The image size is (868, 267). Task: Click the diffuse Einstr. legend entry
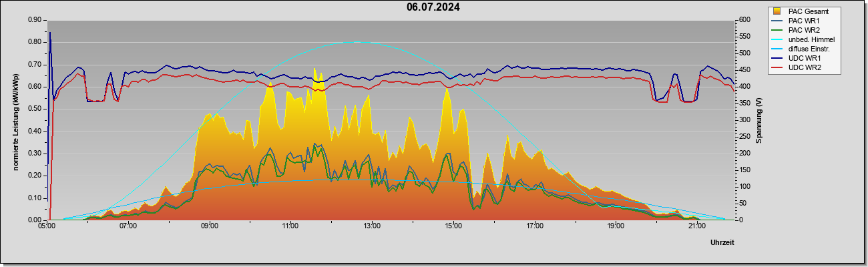(803, 49)
